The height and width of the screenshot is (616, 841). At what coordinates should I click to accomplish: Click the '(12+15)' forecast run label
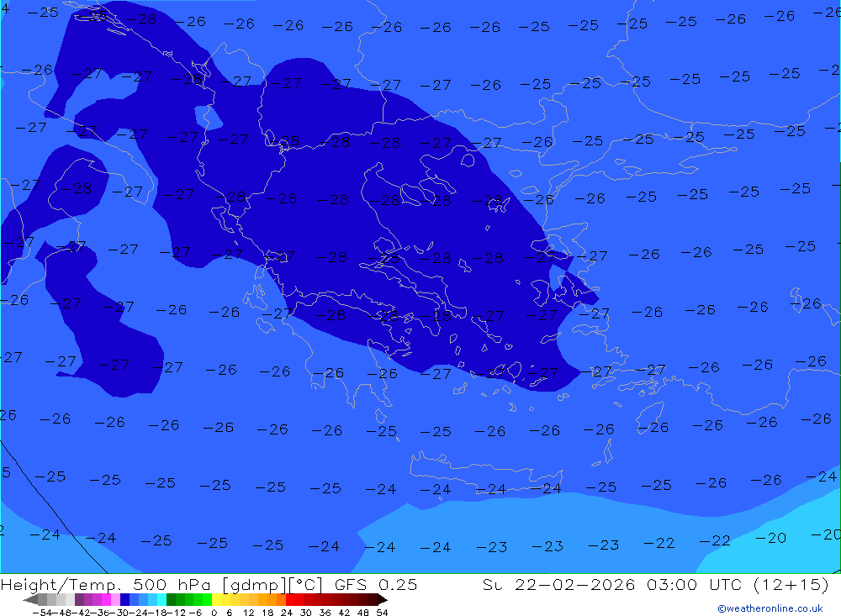click(x=791, y=584)
